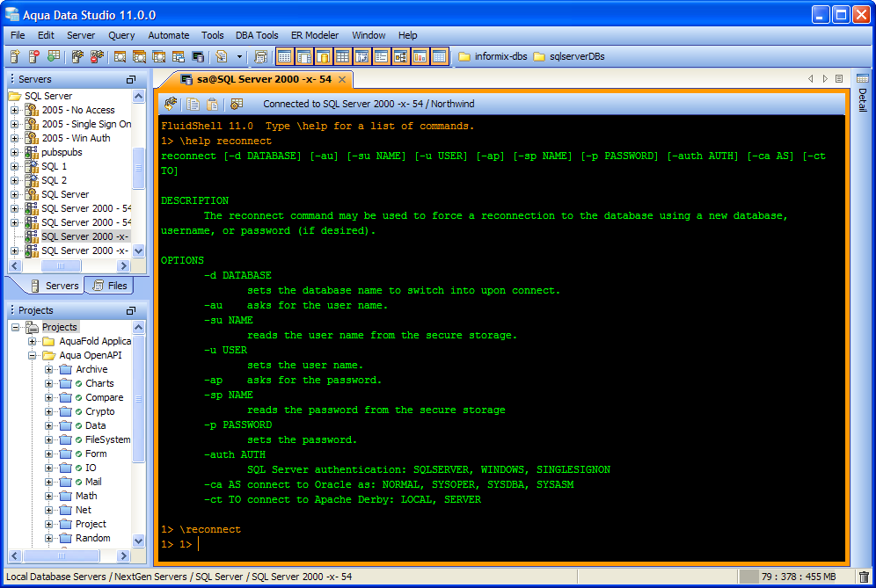Open the tab list icon beside scroll arrows
The width and height of the screenshot is (876, 588).
[839, 79]
